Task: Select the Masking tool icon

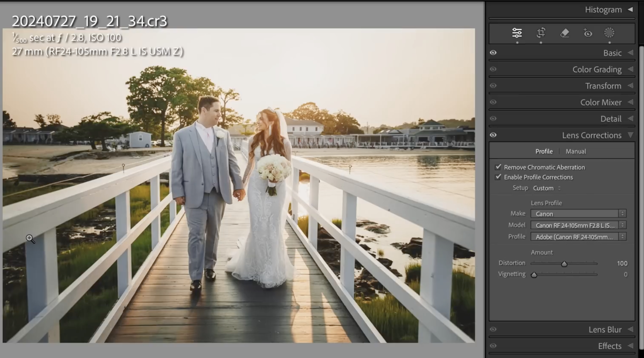Action: click(609, 33)
